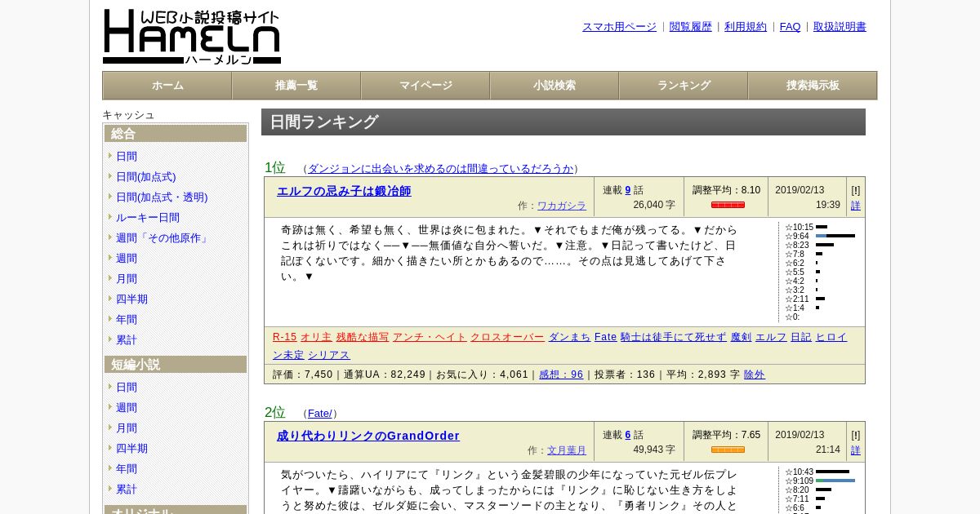Select 日間 under the 総合 section
The height and width of the screenshot is (514, 980).
pos(127,157)
